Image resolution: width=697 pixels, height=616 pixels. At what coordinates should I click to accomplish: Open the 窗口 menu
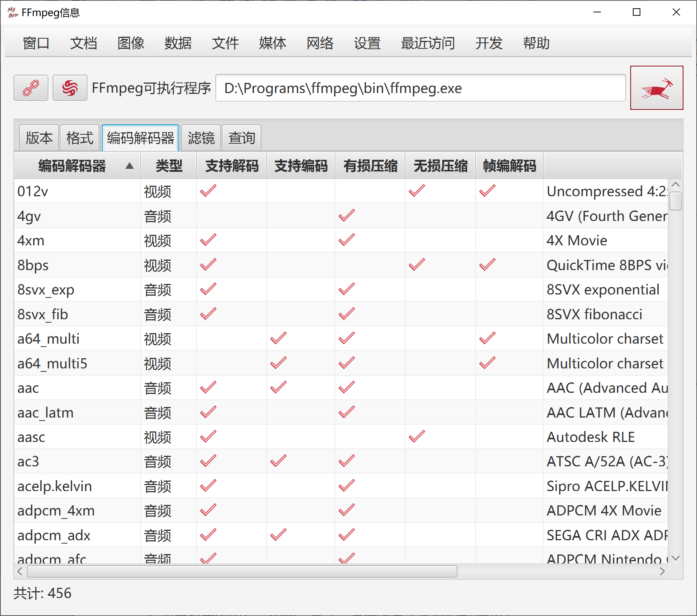tap(36, 43)
